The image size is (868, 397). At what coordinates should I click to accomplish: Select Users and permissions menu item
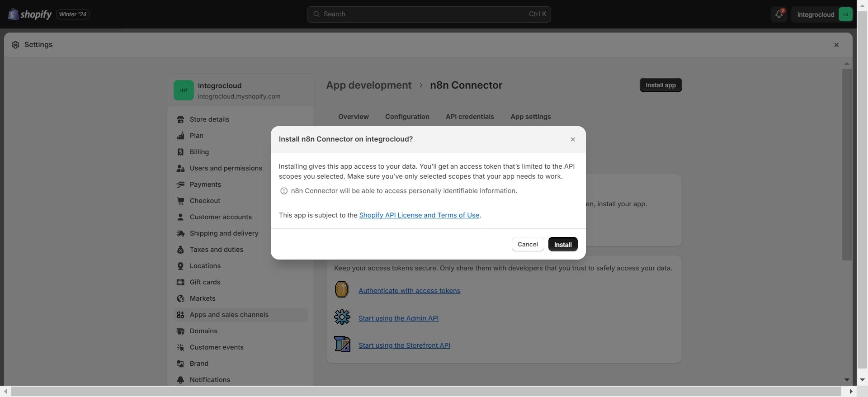point(241,168)
